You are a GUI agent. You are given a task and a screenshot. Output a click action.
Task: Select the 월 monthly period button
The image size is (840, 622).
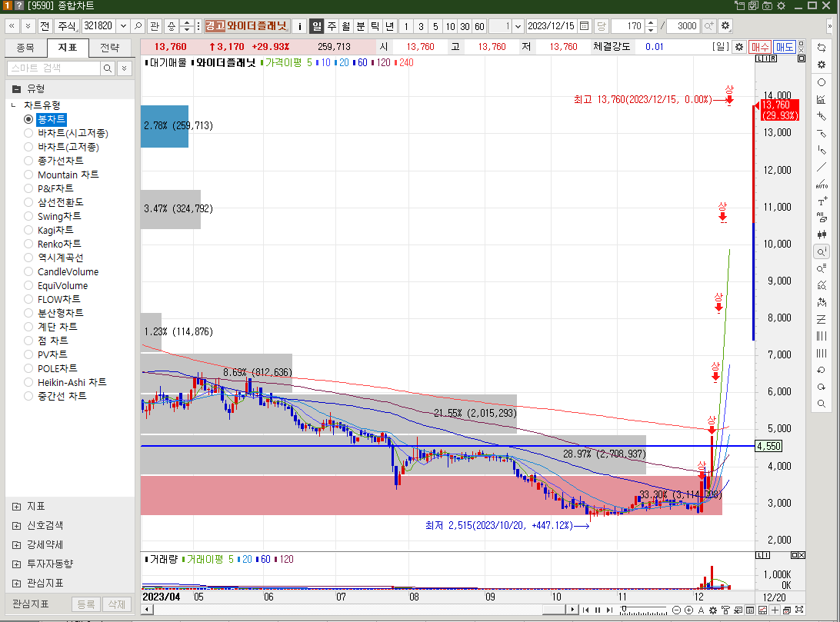click(346, 25)
